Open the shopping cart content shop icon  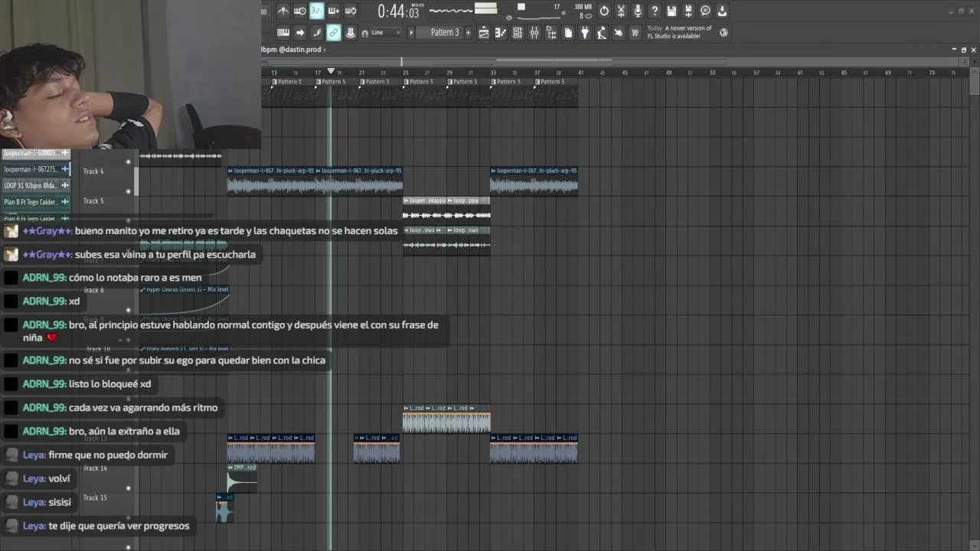coord(635,32)
